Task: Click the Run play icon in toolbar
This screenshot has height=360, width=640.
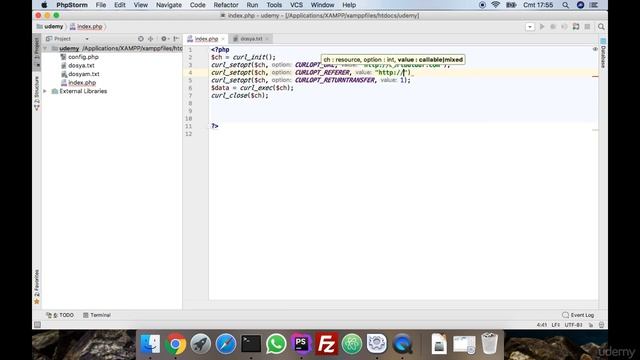Action: coord(542,27)
